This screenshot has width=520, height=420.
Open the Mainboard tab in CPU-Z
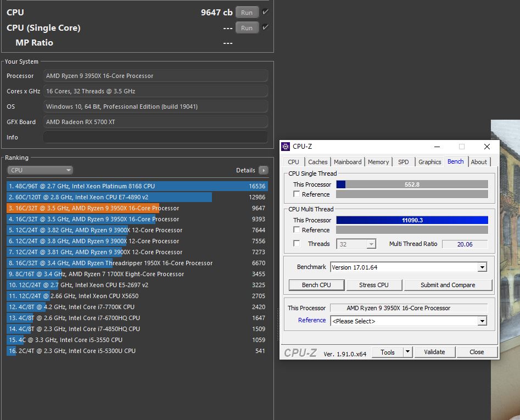pyautogui.click(x=348, y=162)
